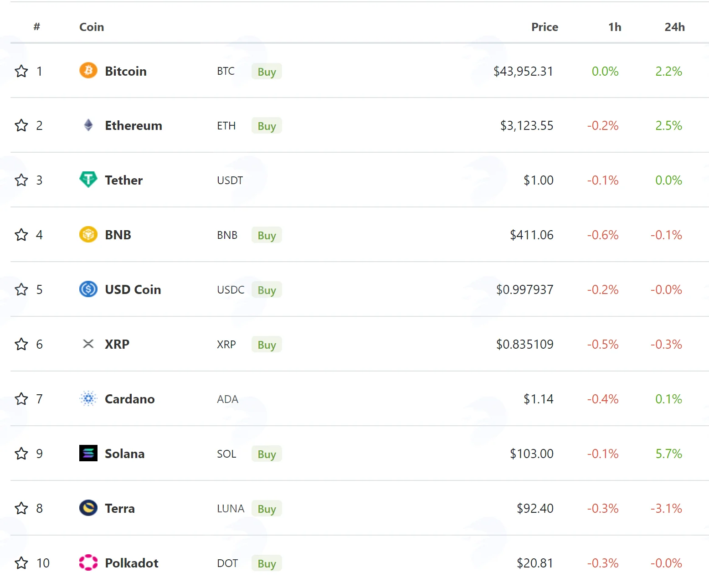The image size is (709, 588).
Task: Toggle the star next to XRP
Action: 21,344
